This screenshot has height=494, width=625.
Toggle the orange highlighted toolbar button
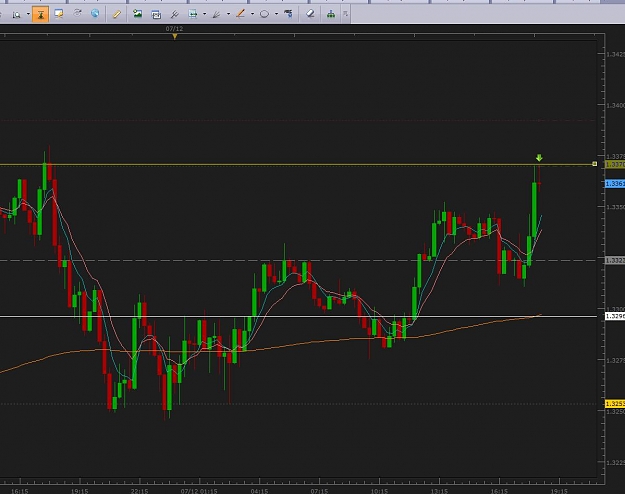41,14
